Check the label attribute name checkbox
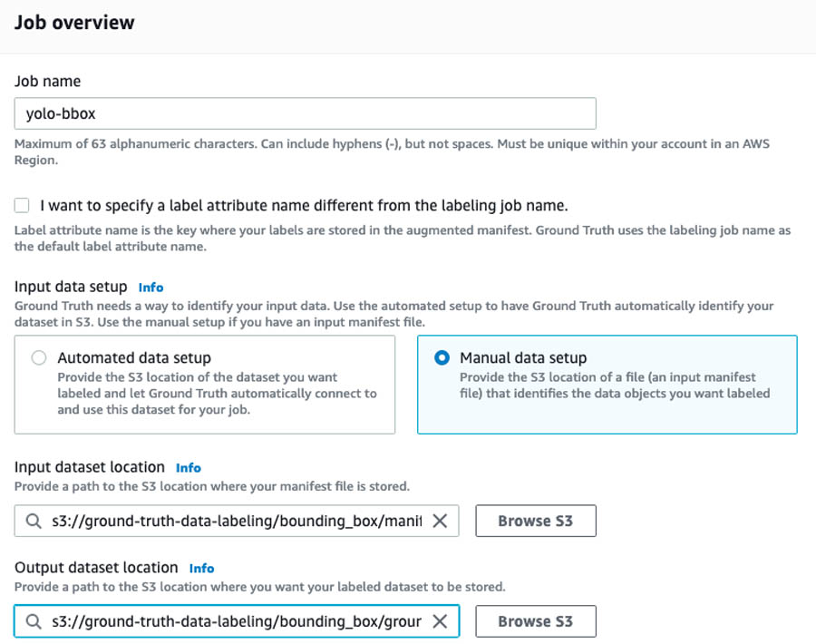This screenshot has height=644, width=816. pos(22,205)
